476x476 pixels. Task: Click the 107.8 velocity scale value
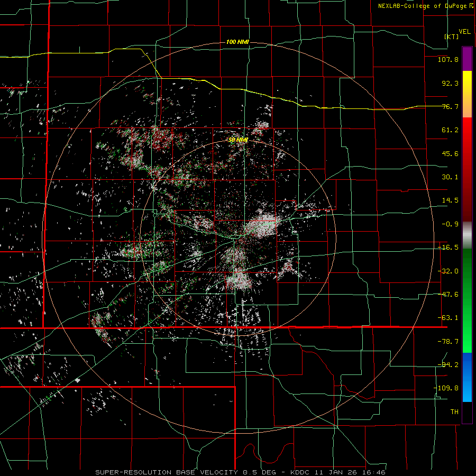[x=448, y=59]
